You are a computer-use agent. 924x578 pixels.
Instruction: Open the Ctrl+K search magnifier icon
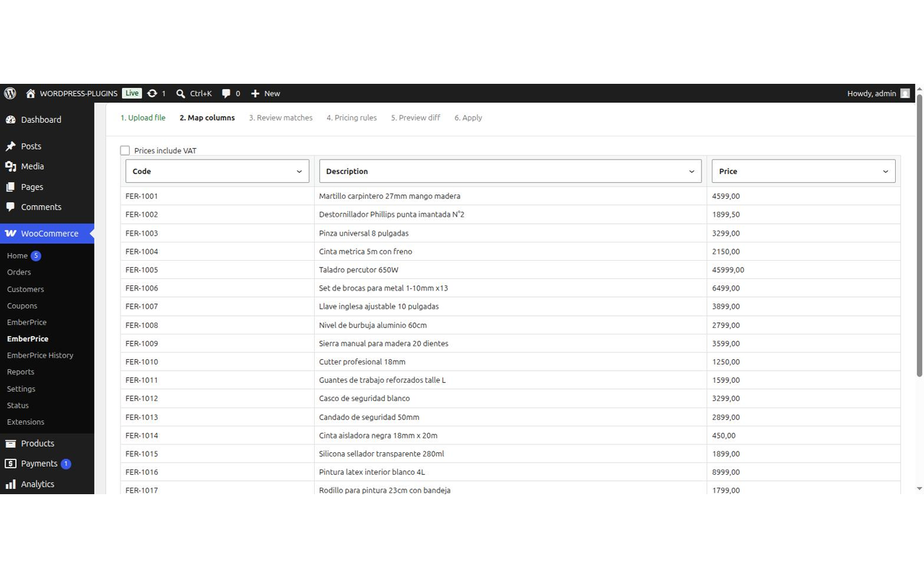tap(180, 93)
